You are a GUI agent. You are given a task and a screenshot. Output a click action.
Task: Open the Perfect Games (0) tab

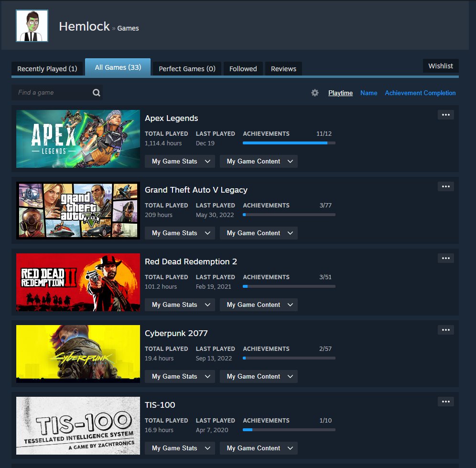pyautogui.click(x=187, y=69)
